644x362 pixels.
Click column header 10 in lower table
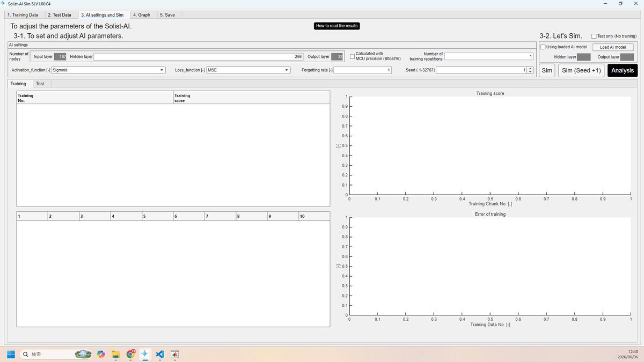tap(314, 216)
